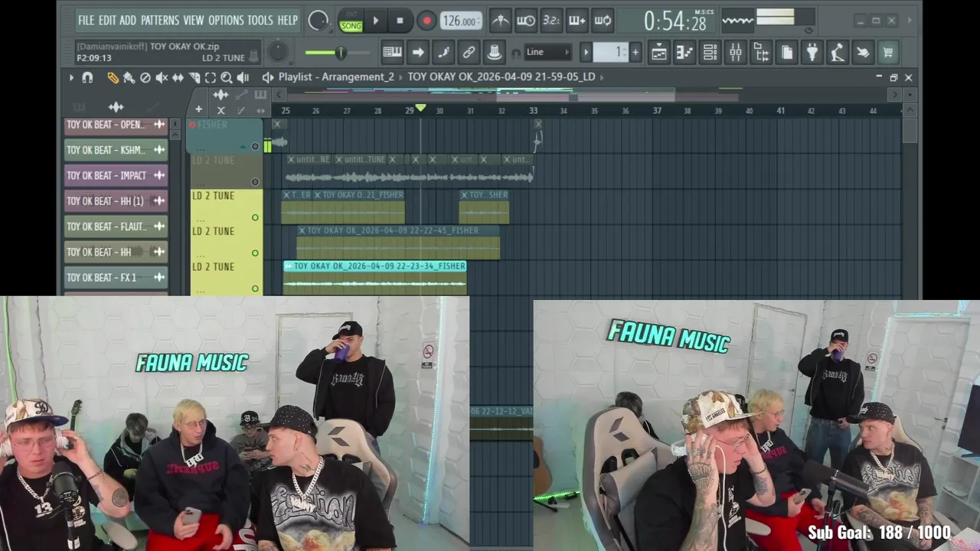This screenshot has width=980, height=551.
Task: Click the Stop button in transport
Action: point(400,21)
